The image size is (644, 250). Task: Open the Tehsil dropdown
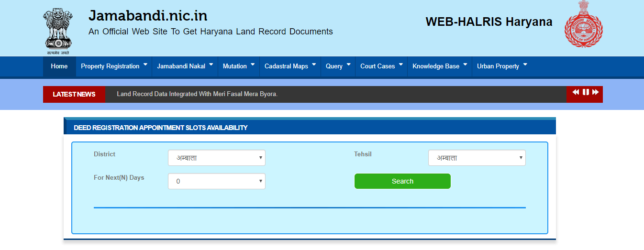[477, 158]
